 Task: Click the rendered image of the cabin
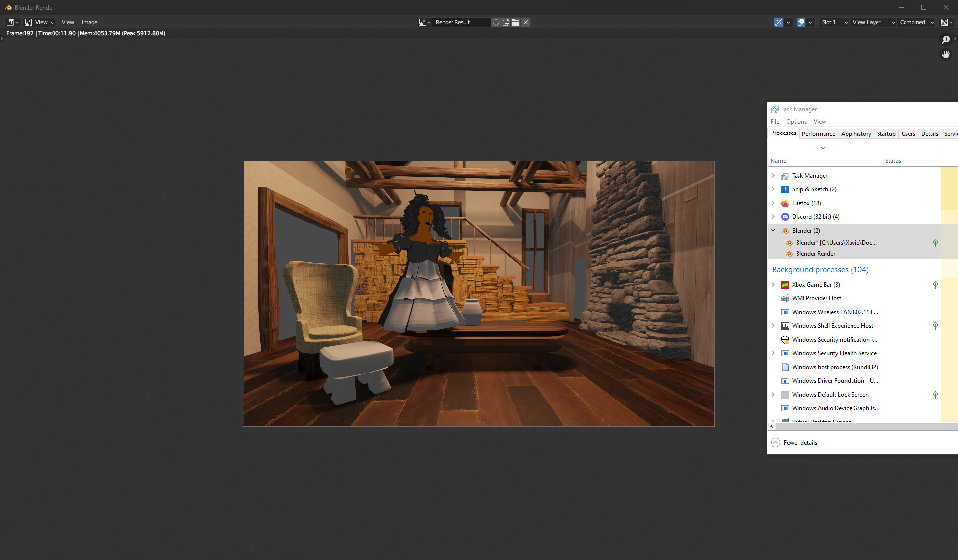coord(479,293)
